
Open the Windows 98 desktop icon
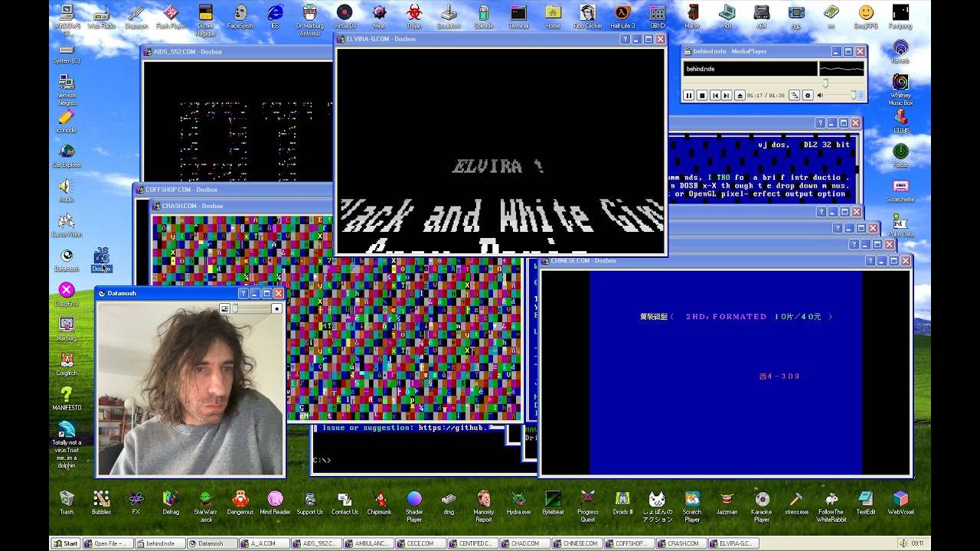tap(67, 17)
